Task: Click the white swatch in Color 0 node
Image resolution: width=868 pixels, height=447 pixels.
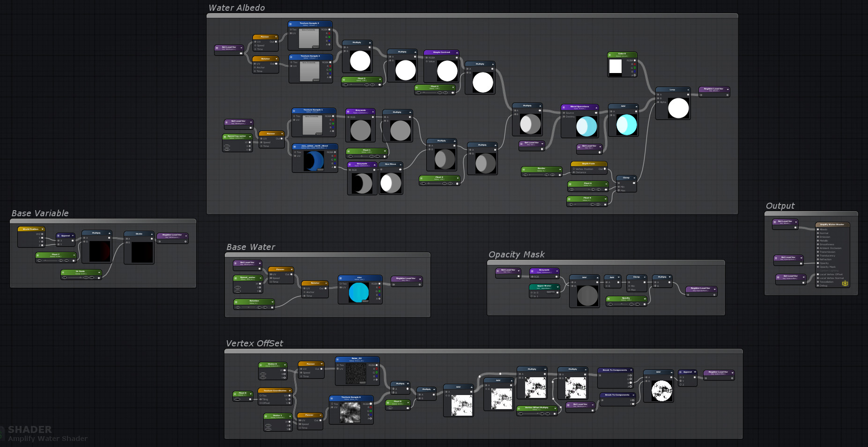Action: [x=616, y=66]
